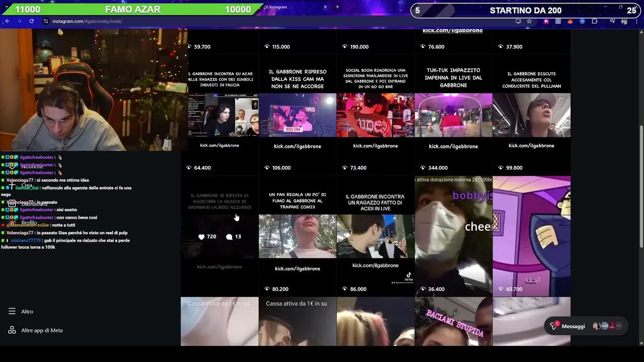Image resolution: width=644 pixels, height=362 pixels.
Task: Bookmark this page with the star icon
Action: pyautogui.click(x=529, y=21)
